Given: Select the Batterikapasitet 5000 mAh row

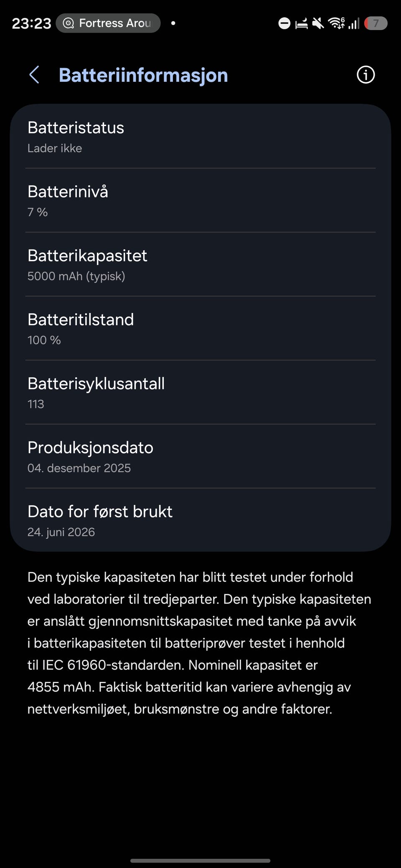Looking at the screenshot, I should [200, 265].
